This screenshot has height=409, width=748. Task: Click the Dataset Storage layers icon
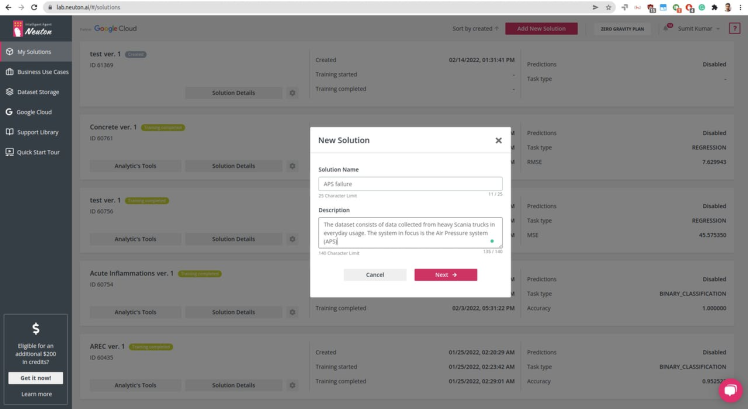click(9, 92)
